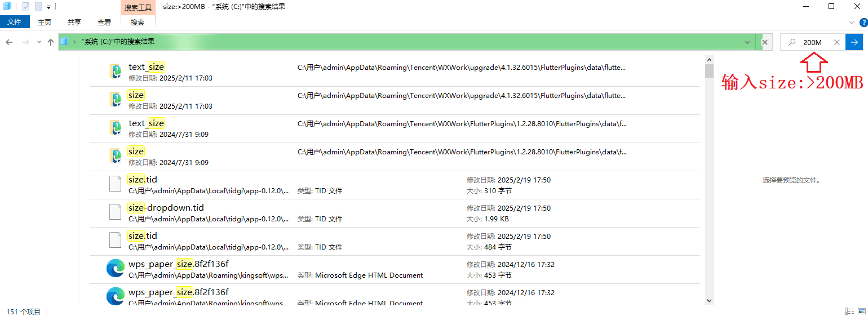The image size is (868, 316).
Task: Clear the search box text
Action: click(x=837, y=42)
